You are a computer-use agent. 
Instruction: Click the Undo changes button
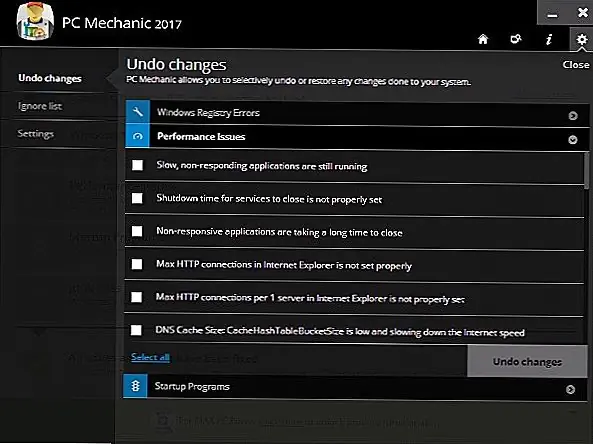pyautogui.click(x=527, y=361)
